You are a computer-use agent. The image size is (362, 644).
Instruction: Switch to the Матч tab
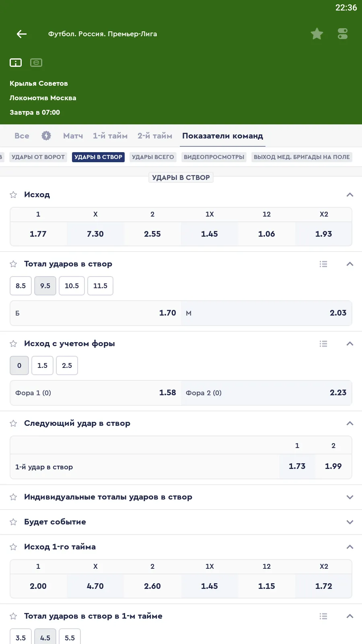pyautogui.click(x=73, y=136)
